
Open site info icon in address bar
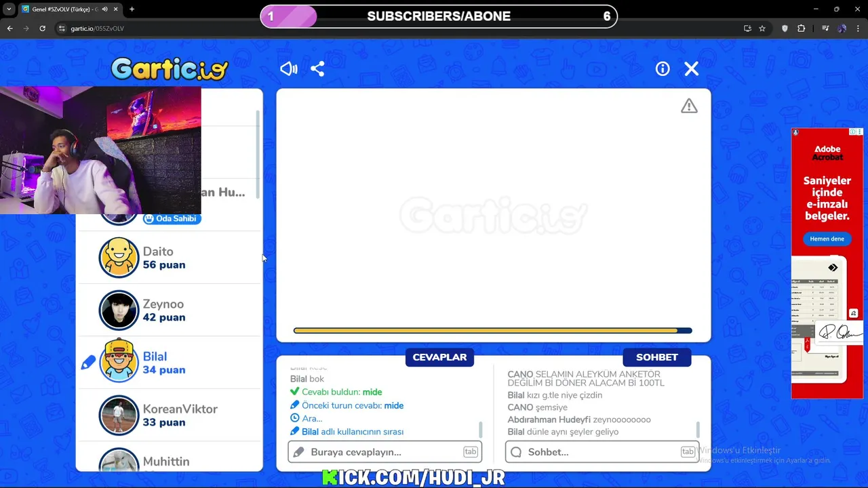(x=62, y=28)
